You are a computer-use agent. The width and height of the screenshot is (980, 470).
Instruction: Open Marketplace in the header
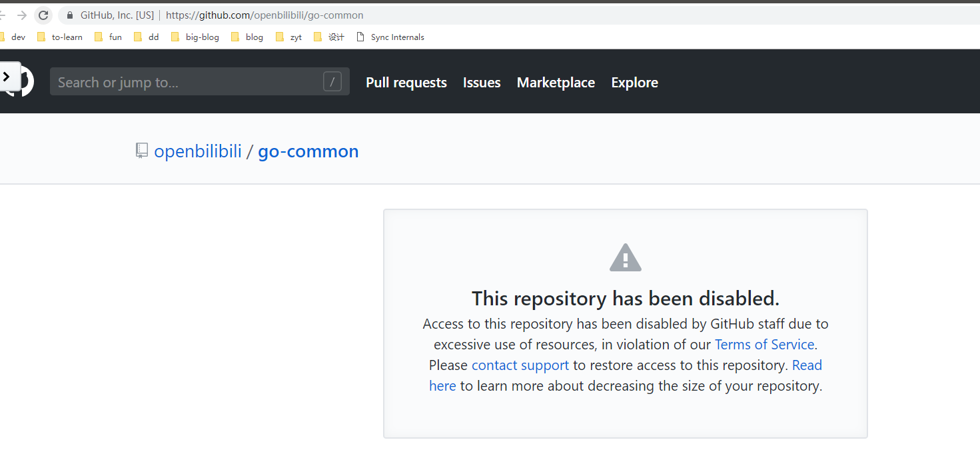pyautogui.click(x=556, y=83)
